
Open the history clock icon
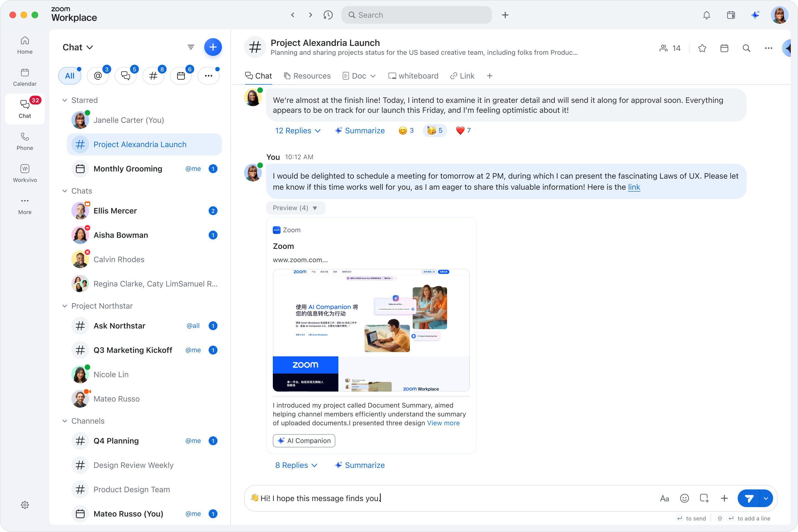click(328, 15)
